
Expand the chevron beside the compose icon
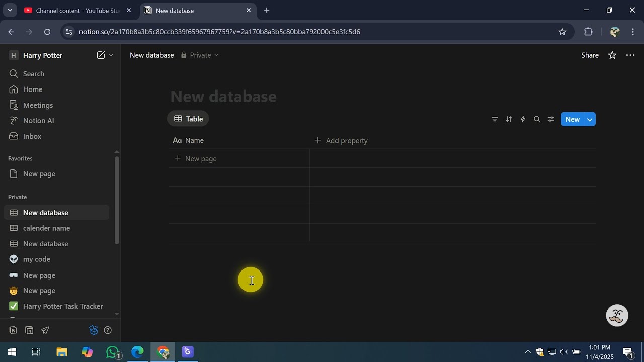pos(111,55)
